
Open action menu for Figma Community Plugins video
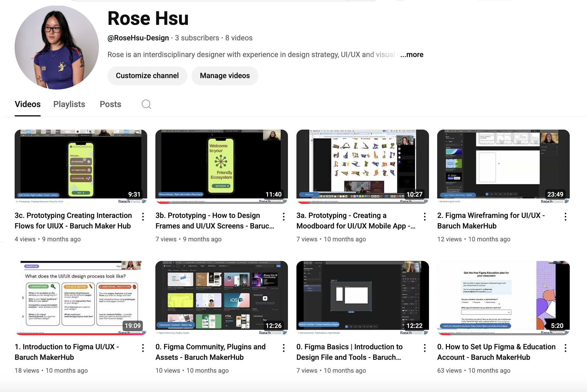pyautogui.click(x=284, y=348)
